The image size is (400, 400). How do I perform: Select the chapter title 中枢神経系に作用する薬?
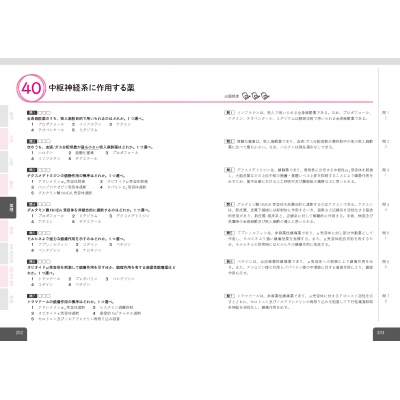click(x=92, y=88)
